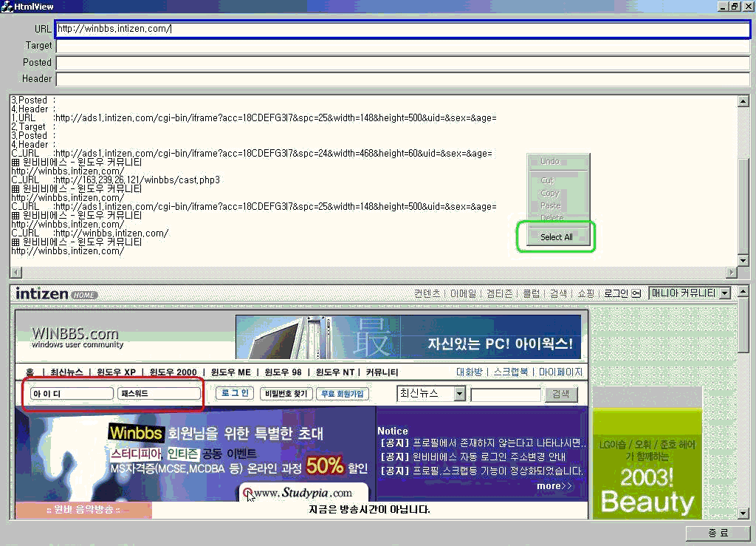Image resolution: width=756 pixels, height=546 pixels.
Task: Open the 컨텐츠 link in intizen bar
Action: (x=427, y=293)
